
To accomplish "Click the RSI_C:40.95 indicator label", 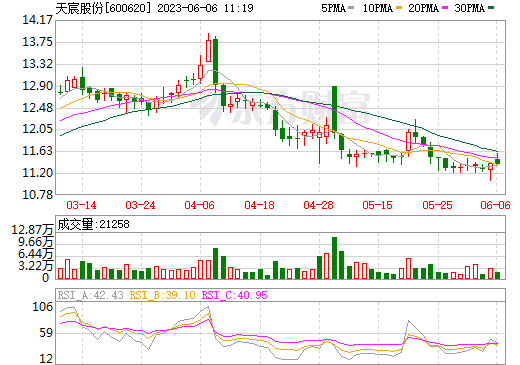I will click(x=235, y=295).
